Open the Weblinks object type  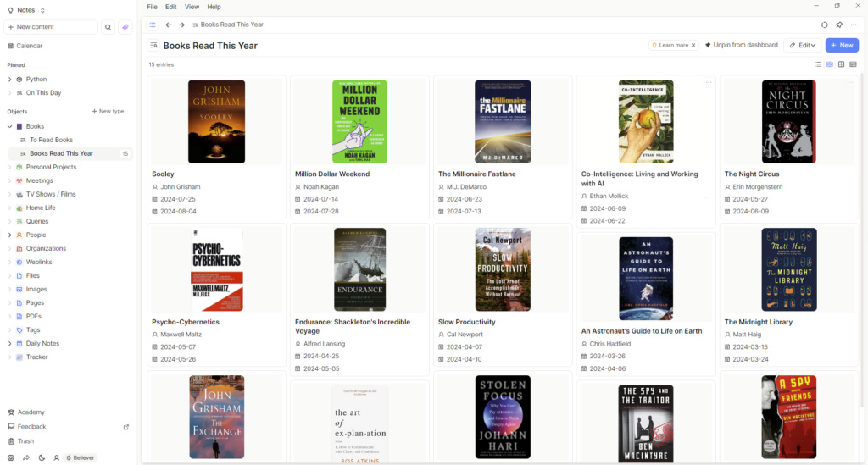[x=39, y=262]
